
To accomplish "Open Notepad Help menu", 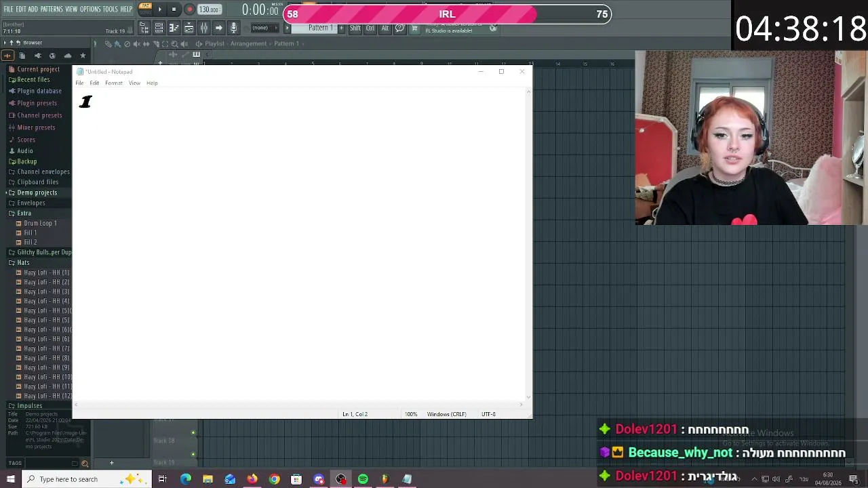I will click(152, 83).
